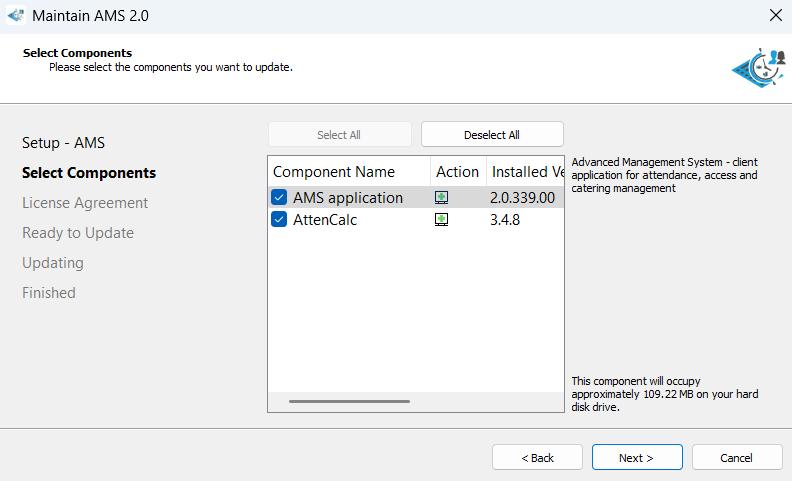
Task: Click the action icon for AttenCalc
Action: pyautogui.click(x=442, y=220)
